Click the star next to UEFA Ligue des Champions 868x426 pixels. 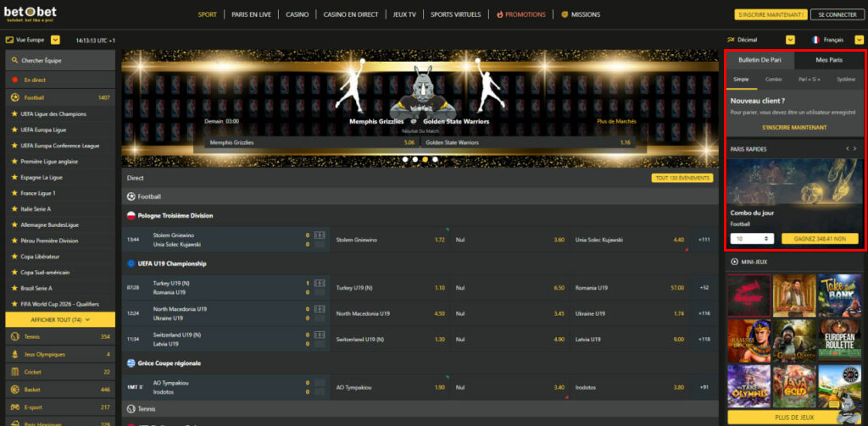[15, 114]
